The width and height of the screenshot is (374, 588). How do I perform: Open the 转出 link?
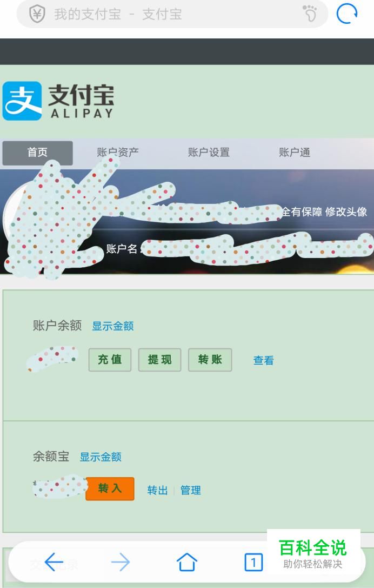(157, 490)
